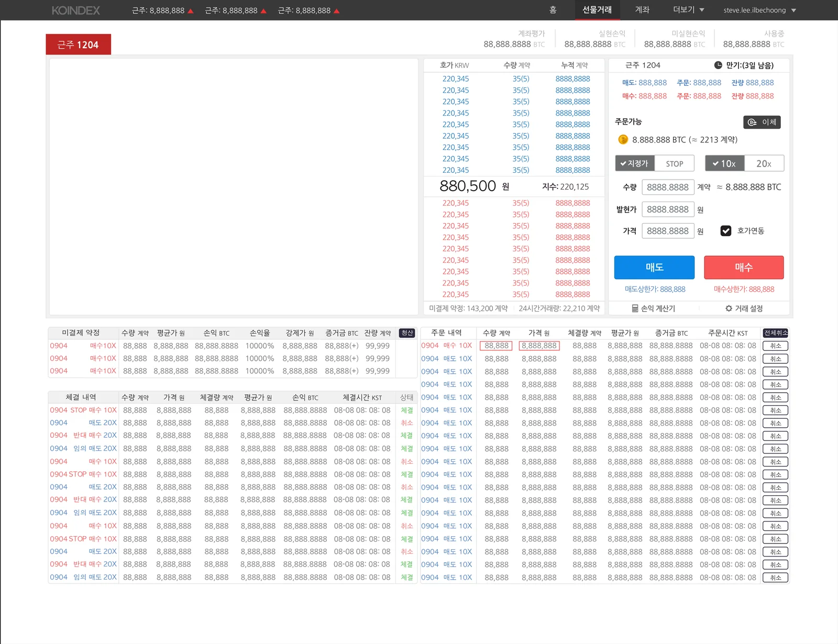Click the 주문 내역 header
This screenshot has width=838, height=644.
[x=446, y=332]
